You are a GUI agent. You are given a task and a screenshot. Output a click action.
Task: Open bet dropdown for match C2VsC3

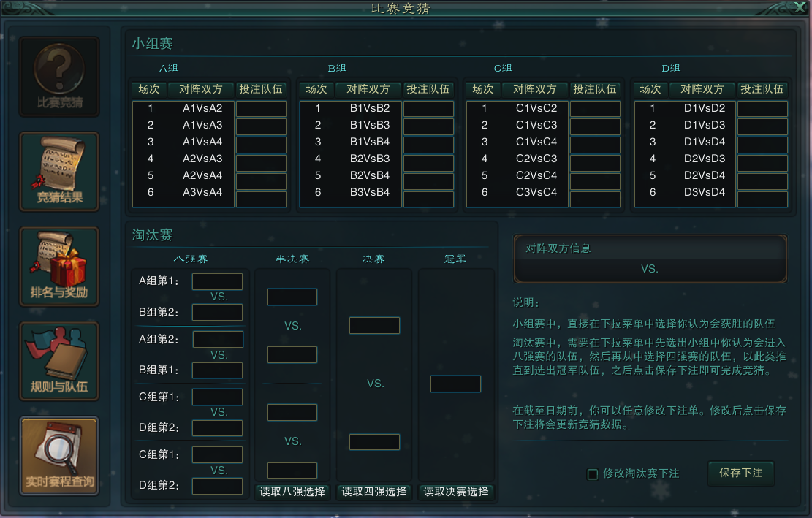pyautogui.click(x=595, y=159)
